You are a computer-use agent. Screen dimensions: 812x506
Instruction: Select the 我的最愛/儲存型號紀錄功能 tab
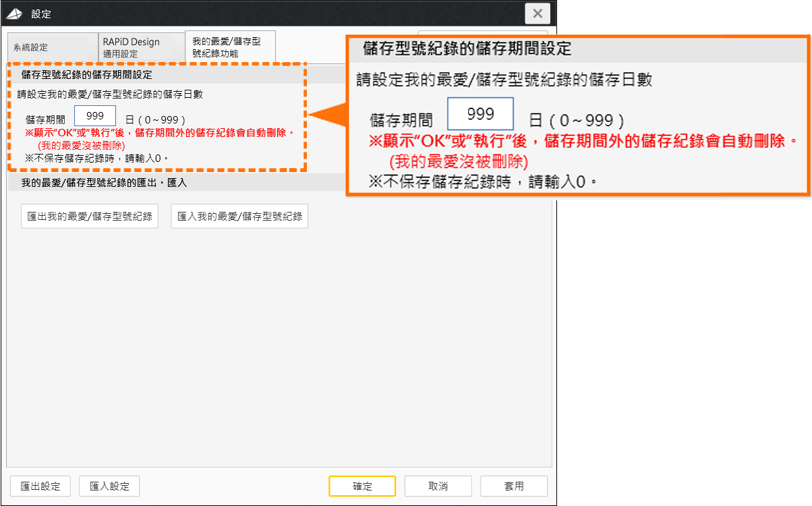click(x=225, y=47)
